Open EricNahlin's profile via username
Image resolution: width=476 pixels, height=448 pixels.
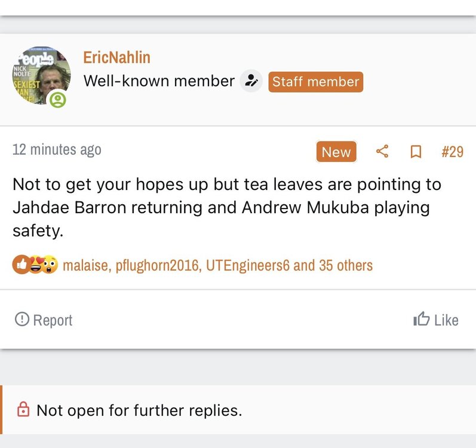click(116, 58)
